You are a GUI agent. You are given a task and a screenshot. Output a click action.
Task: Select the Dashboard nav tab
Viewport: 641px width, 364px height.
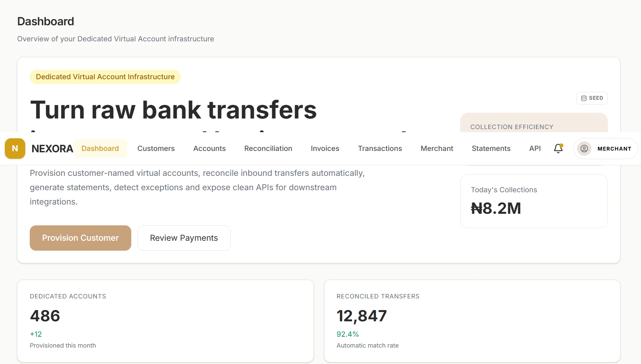(100, 149)
